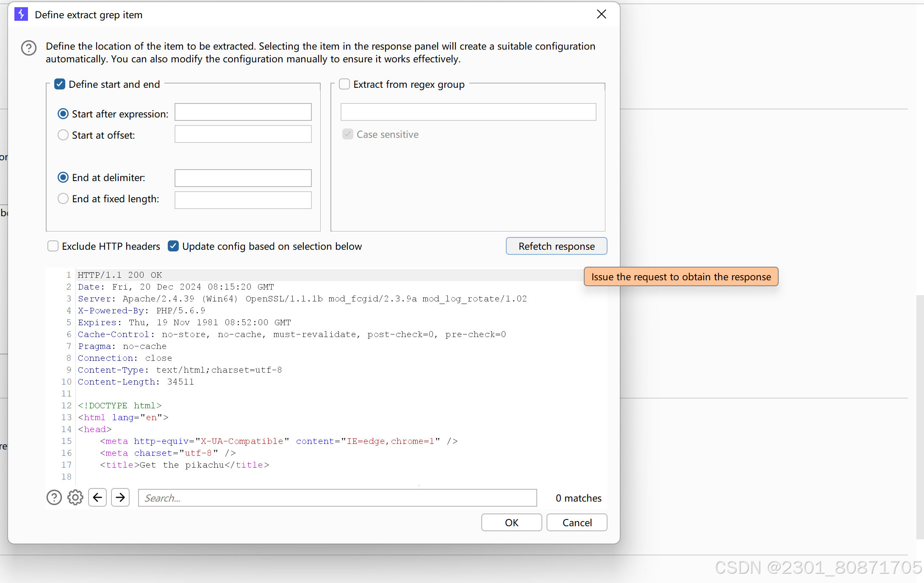The width and height of the screenshot is (924, 583).
Task: Enable Extract from regex group checkbox
Action: 344,84
